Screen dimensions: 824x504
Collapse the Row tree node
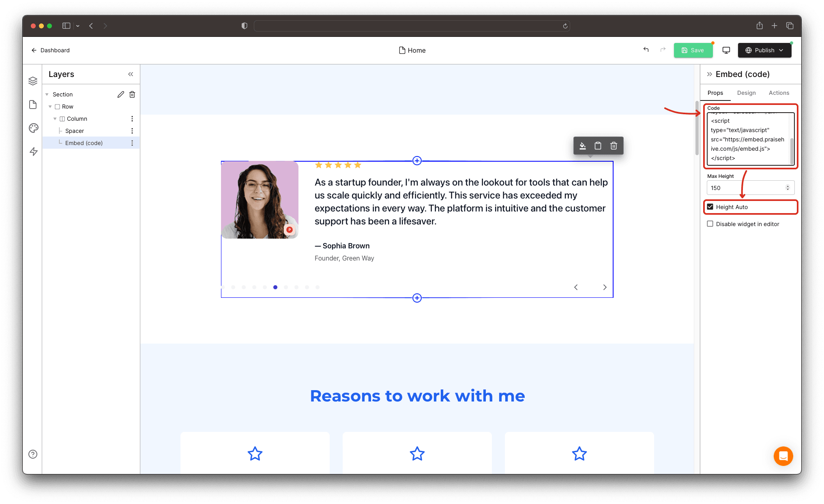tap(50, 107)
